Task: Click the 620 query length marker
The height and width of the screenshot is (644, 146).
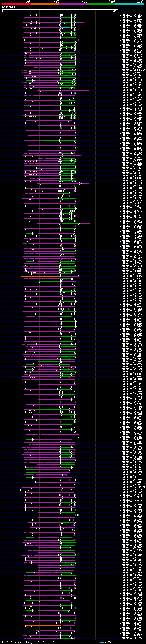Action: click(115, 11)
